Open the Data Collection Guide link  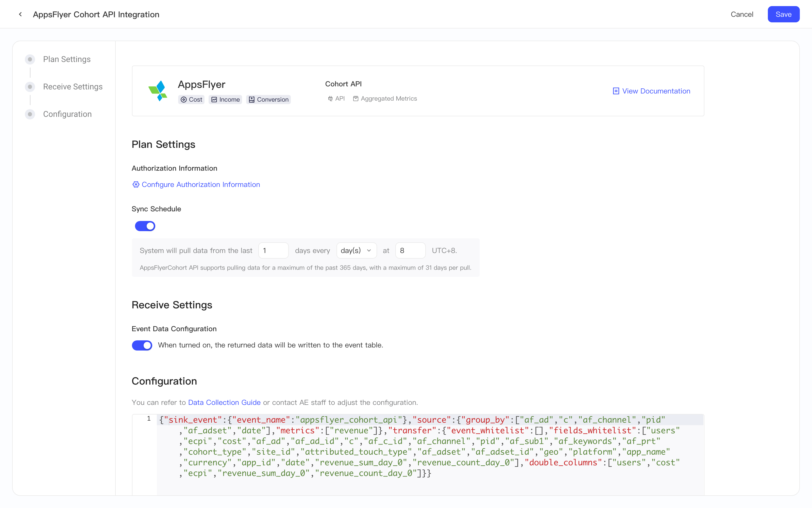click(x=224, y=402)
